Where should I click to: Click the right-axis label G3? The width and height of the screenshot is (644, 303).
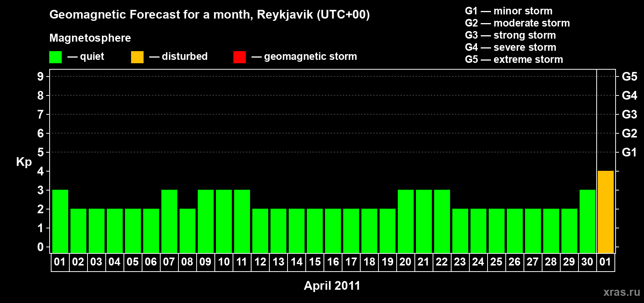coord(630,114)
